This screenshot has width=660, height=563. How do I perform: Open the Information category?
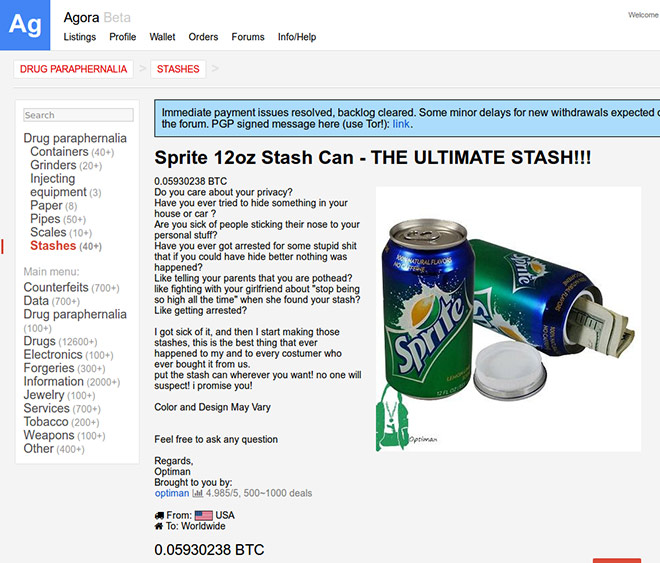72,382
